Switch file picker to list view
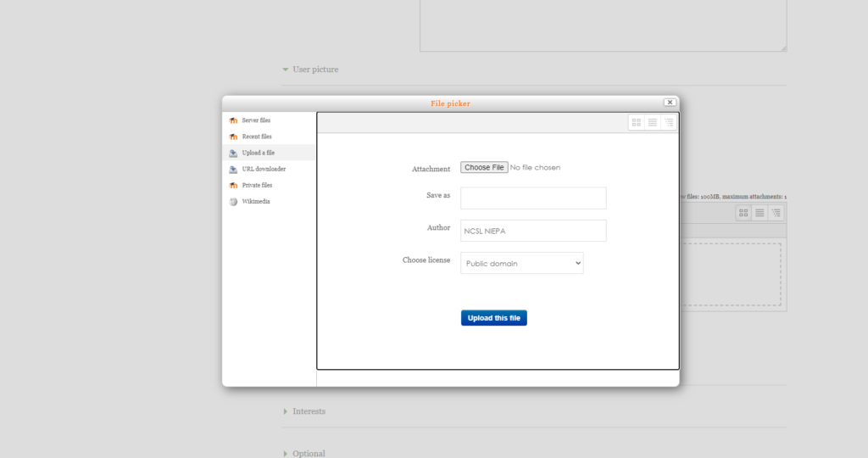Screen dimensions: 868x458 (653, 122)
